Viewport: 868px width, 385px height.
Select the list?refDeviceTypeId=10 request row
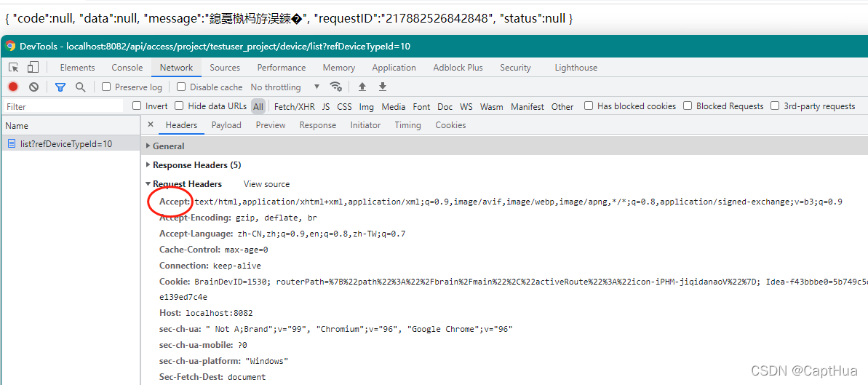(71, 144)
